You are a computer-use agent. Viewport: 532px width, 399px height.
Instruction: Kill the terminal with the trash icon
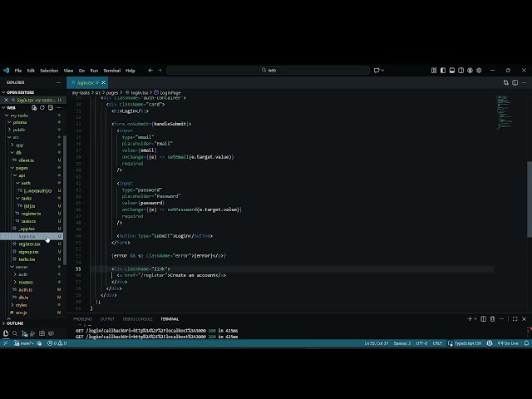click(x=492, y=319)
